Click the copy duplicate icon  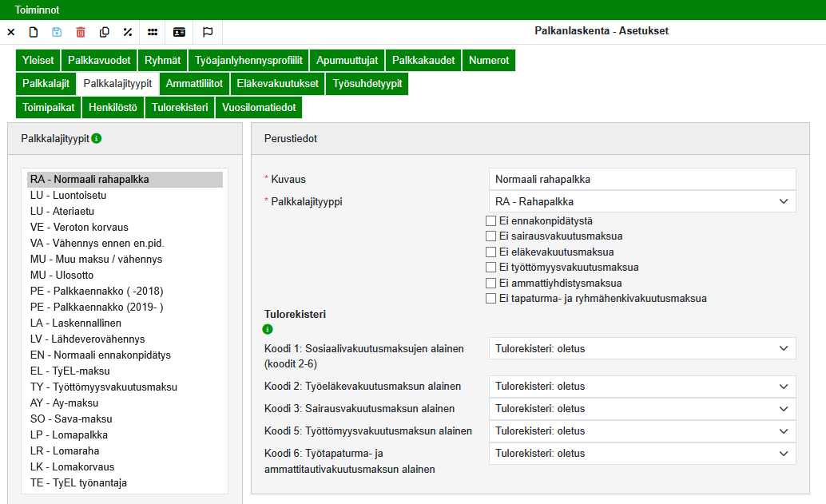(x=104, y=32)
